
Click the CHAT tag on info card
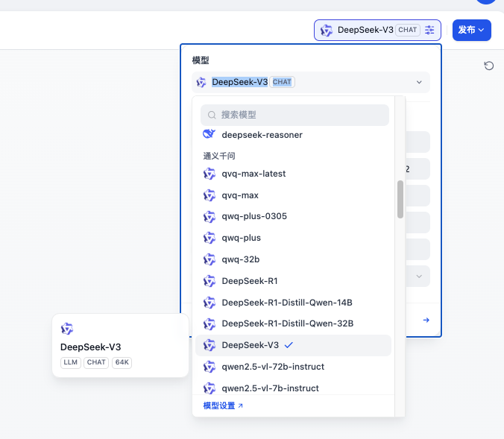pos(96,362)
